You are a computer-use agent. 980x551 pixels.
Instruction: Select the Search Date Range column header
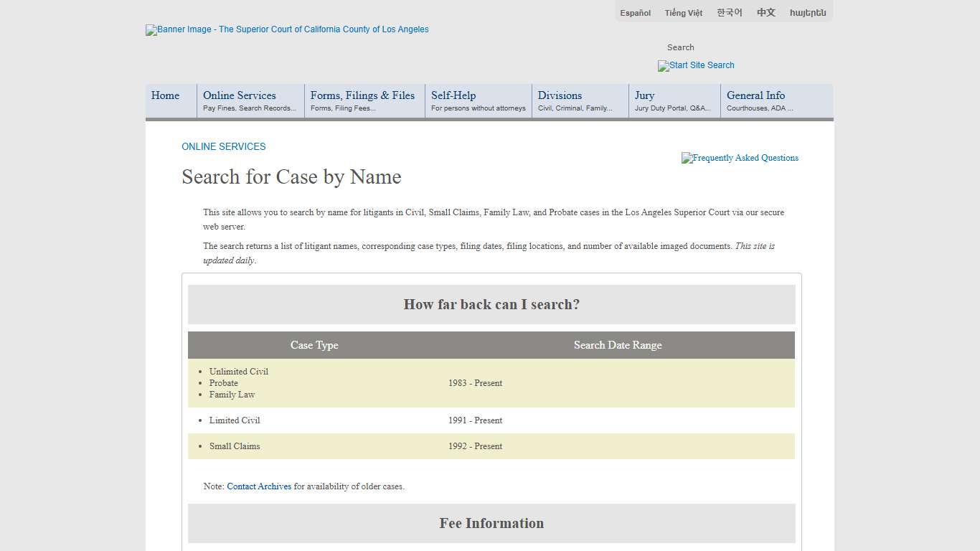pyautogui.click(x=618, y=345)
